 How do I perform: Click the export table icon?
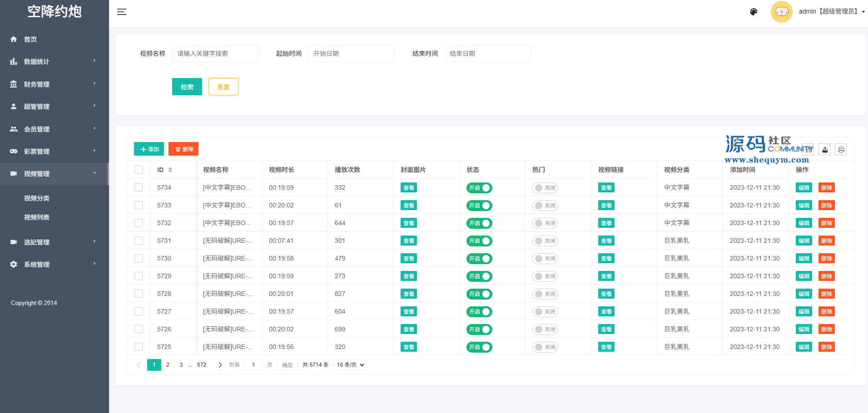[x=825, y=149]
